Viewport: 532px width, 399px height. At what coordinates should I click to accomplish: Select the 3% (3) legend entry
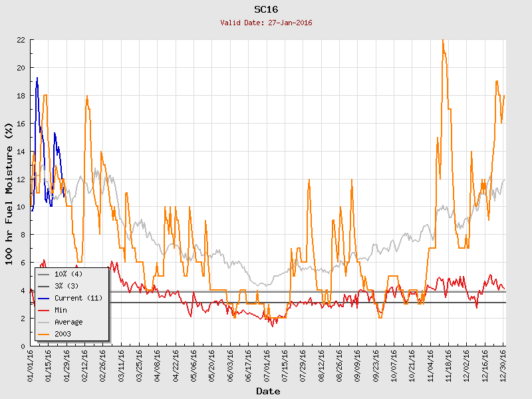[66, 286]
